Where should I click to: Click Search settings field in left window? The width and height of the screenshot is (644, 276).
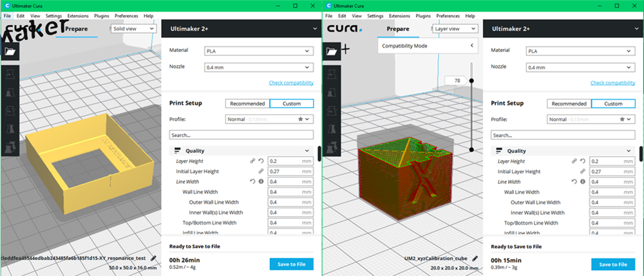coord(241,135)
